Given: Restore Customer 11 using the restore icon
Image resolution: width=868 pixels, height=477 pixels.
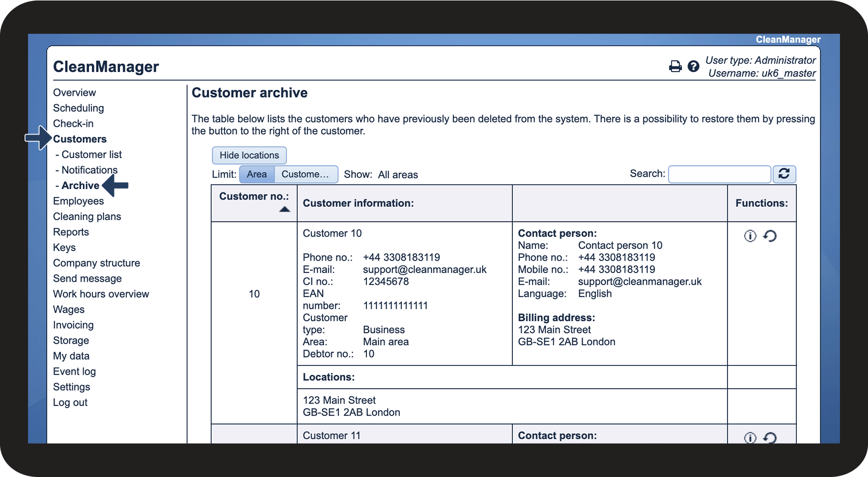Looking at the screenshot, I should 770,437.
